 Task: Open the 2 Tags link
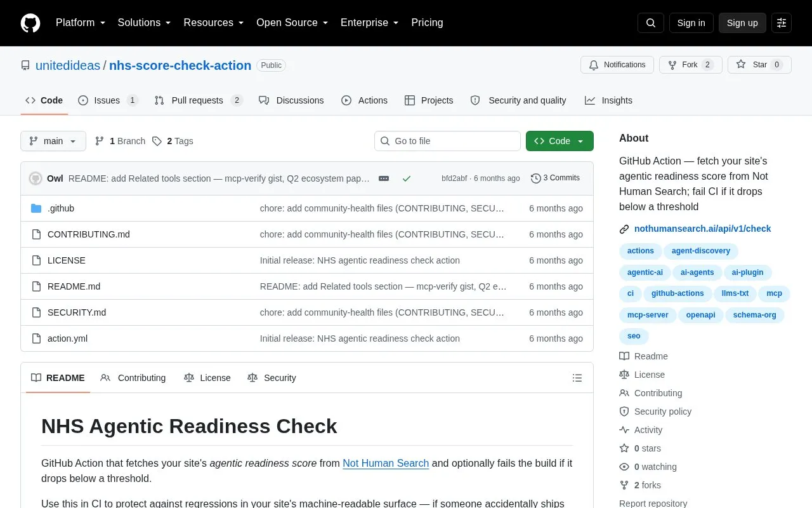coord(173,141)
